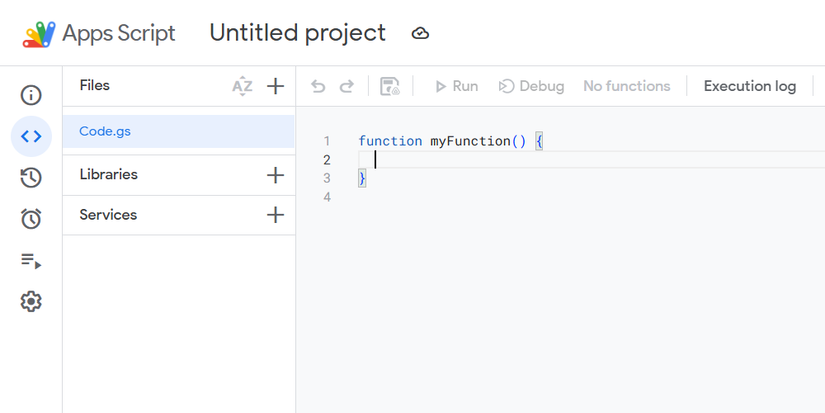Open the Triggers alarm clock icon
This screenshot has height=413, width=825.
coord(31,219)
